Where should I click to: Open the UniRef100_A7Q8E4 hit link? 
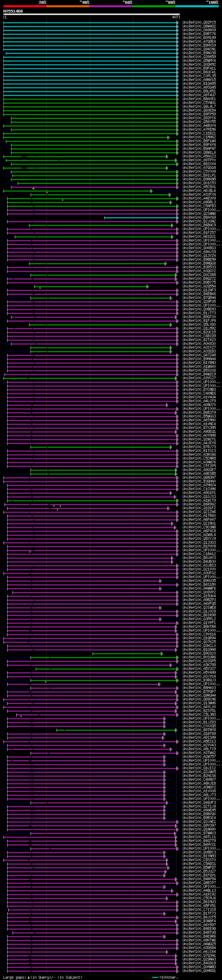[199, 42]
